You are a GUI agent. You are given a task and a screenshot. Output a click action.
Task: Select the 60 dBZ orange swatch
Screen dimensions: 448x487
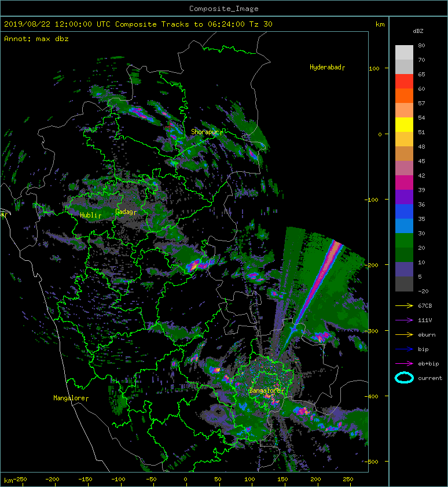pyautogui.click(x=404, y=95)
